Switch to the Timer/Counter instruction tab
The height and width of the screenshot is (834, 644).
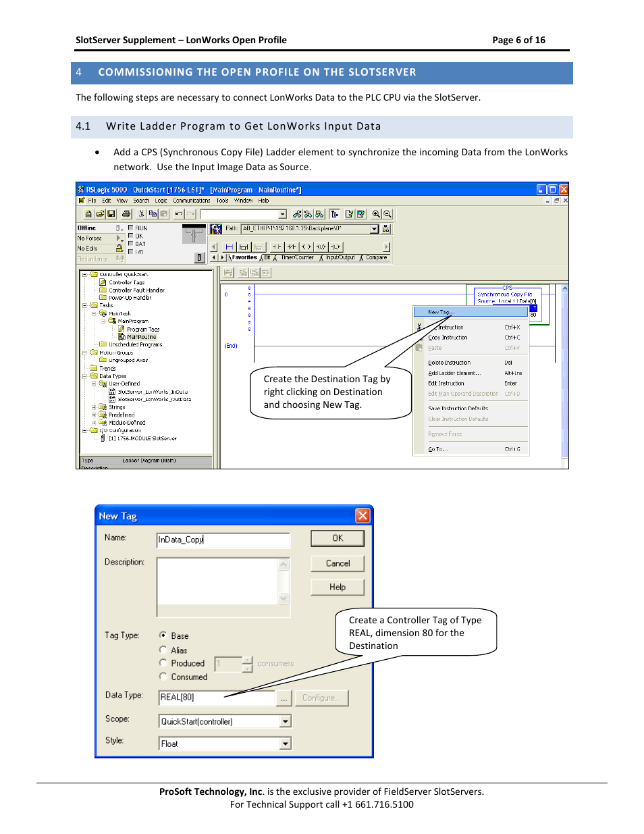297,257
